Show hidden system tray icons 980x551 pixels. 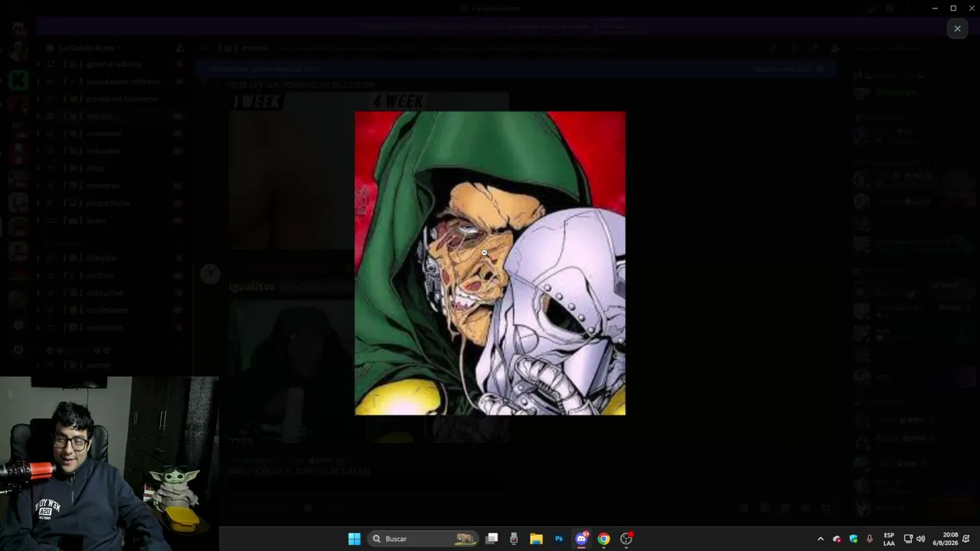pyautogui.click(x=821, y=539)
